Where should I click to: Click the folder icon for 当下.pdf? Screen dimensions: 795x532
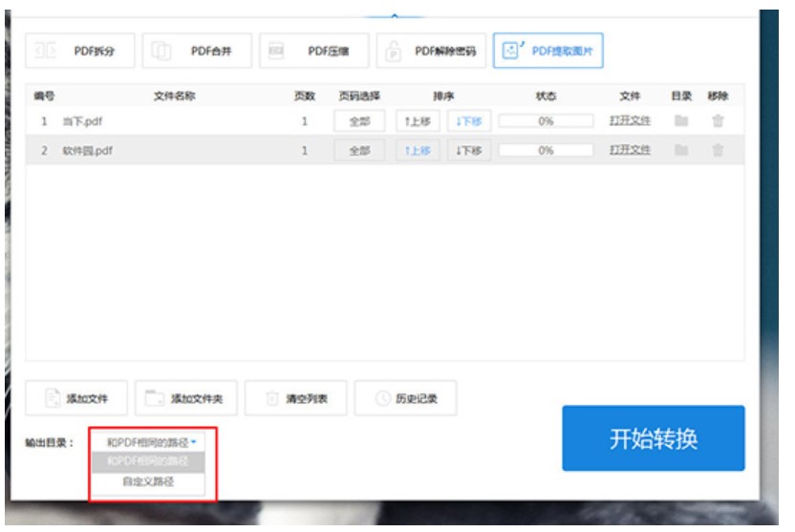681,122
